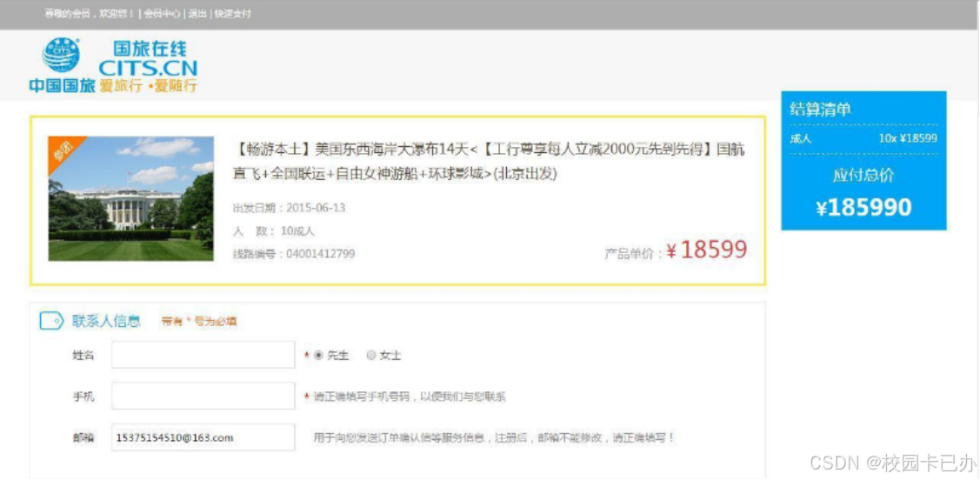Click the unit price ¥18599
The height and width of the screenshot is (480, 980).
pos(706,250)
